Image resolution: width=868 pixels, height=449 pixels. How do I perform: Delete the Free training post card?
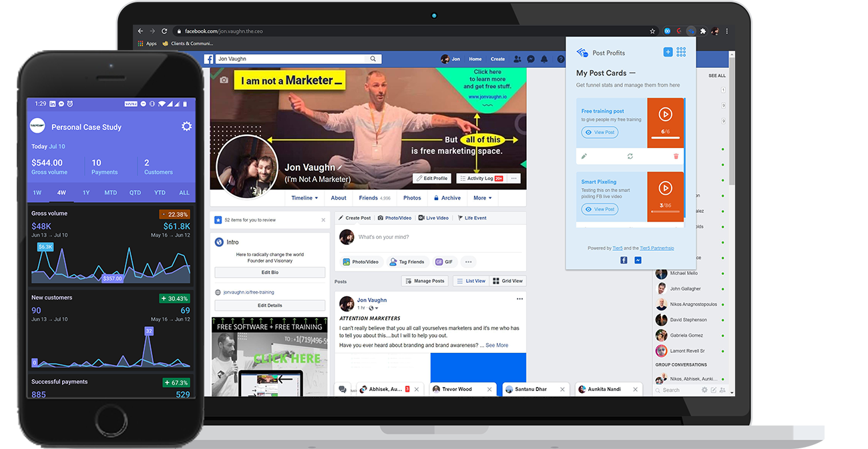[676, 156]
